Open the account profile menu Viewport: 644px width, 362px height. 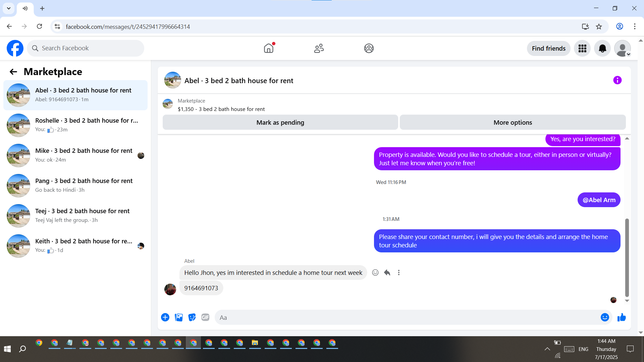[x=623, y=49]
